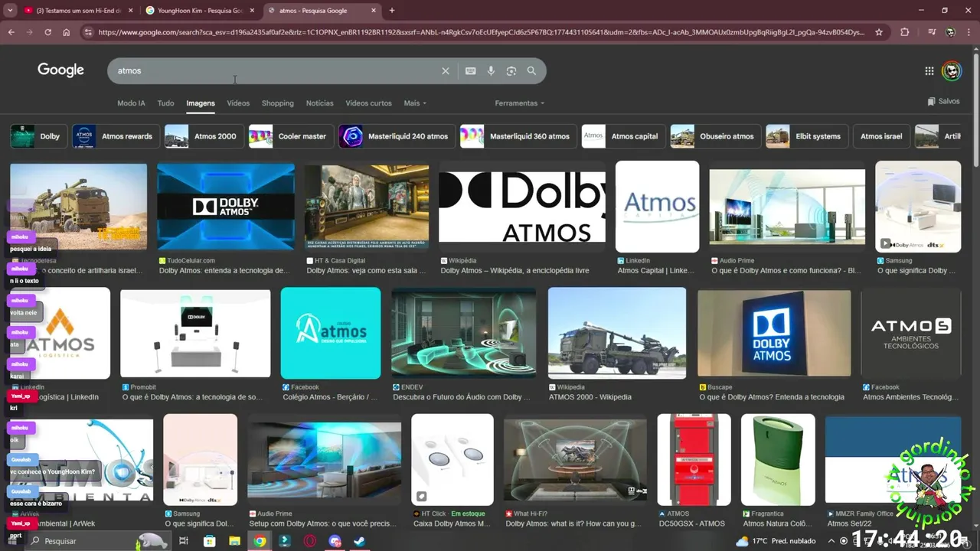980x551 pixels.
Task: Show hidden system tray icons
Action: pos(831,541)
